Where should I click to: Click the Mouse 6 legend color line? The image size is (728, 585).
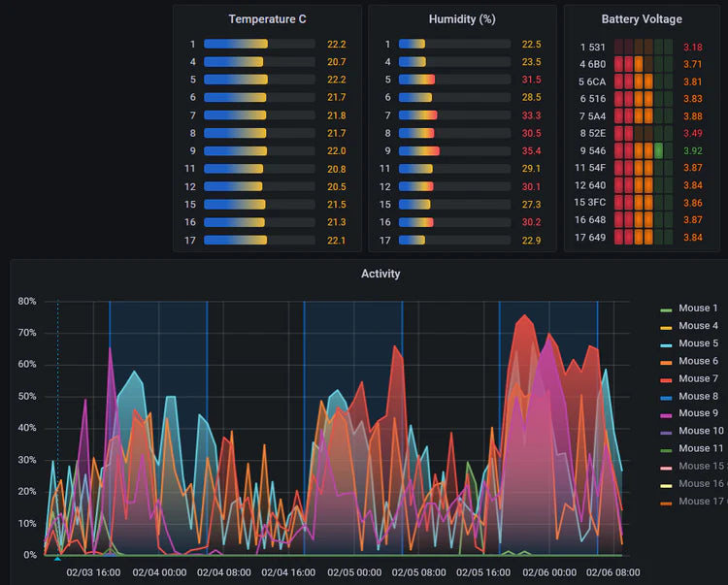coord(666,362)
